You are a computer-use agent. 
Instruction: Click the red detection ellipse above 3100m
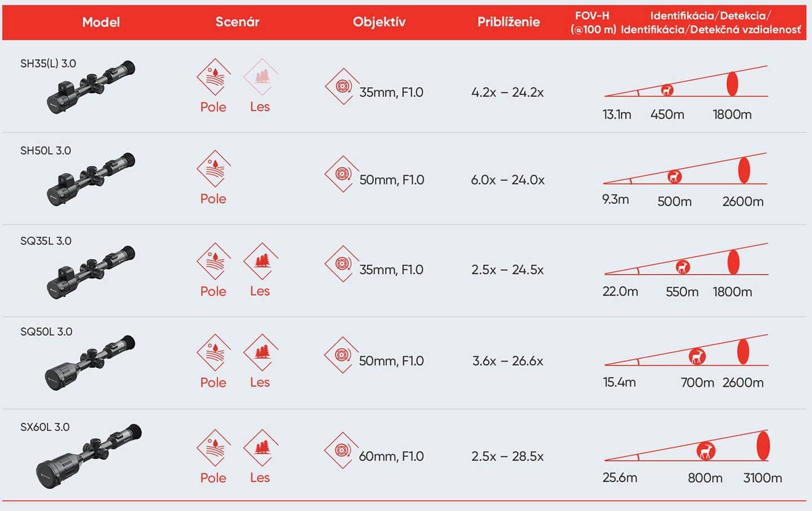pos(763,446)
